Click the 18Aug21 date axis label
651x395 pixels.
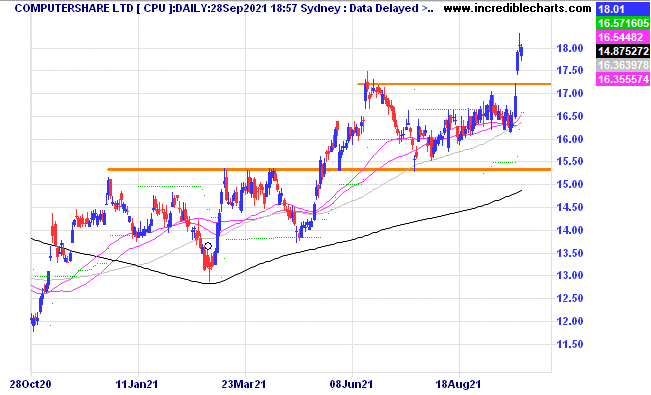click(458, 384)
